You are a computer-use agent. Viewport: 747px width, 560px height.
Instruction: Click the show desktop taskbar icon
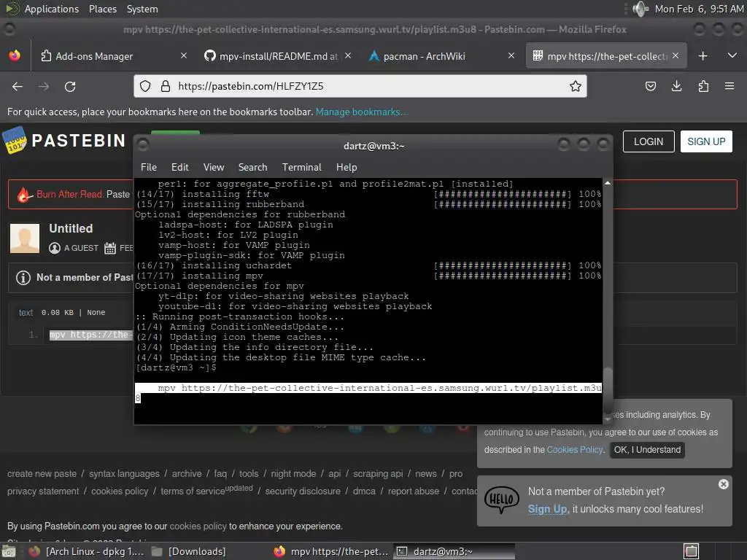(9, 551)
